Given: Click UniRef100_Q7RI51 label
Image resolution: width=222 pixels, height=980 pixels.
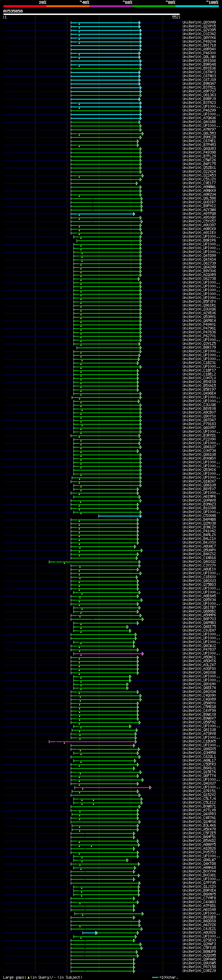Looking at the screenshot, I should click(199, 791).
